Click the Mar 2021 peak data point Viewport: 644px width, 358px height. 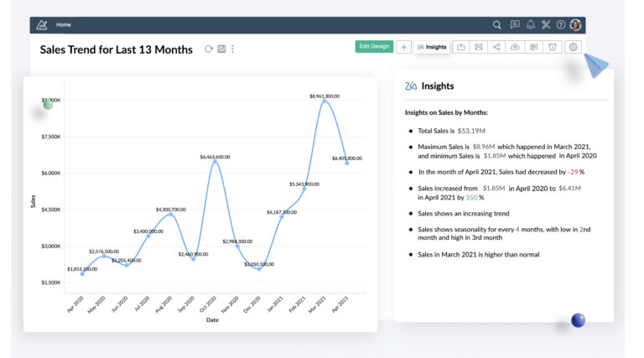pyautogui.click(x=325, y=101)
